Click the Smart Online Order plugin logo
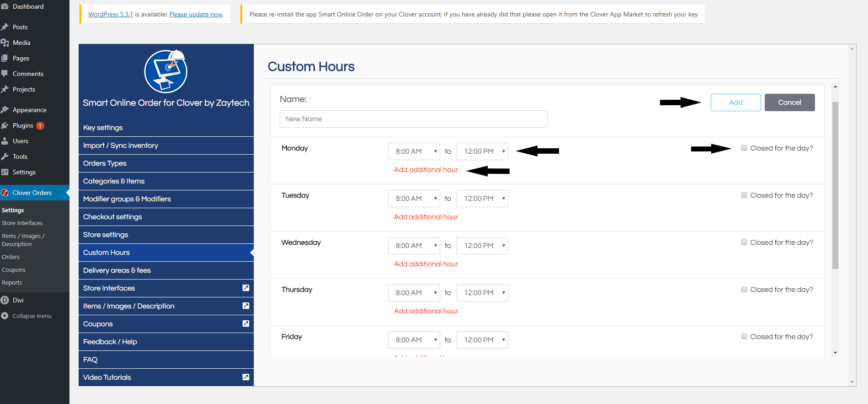868x404 pixels. coord(166,71)
